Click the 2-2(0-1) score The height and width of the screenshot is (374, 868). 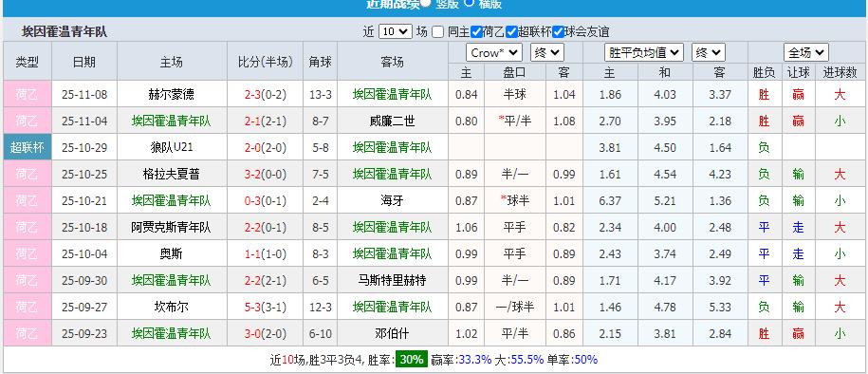266,227
